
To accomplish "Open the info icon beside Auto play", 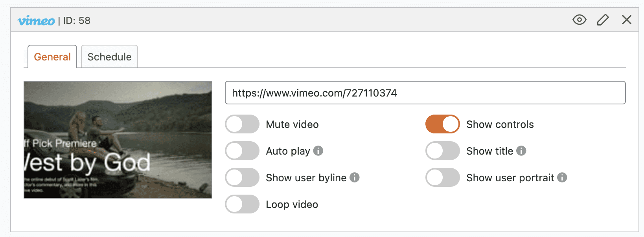I will pyautogui.click(x=318, y=151).
